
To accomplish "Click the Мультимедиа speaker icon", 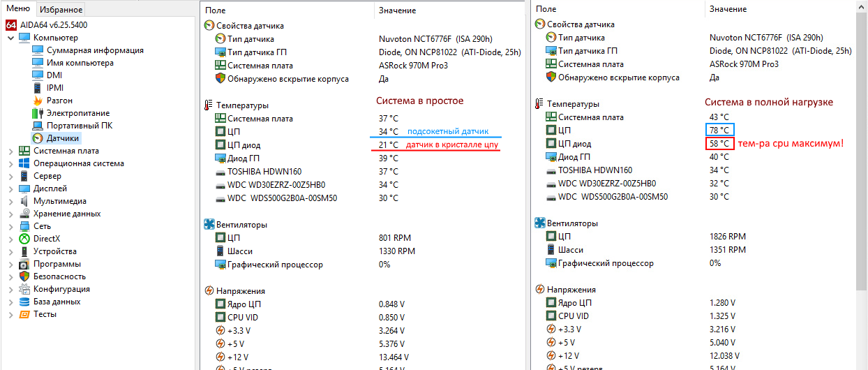I will click(24, 201).
